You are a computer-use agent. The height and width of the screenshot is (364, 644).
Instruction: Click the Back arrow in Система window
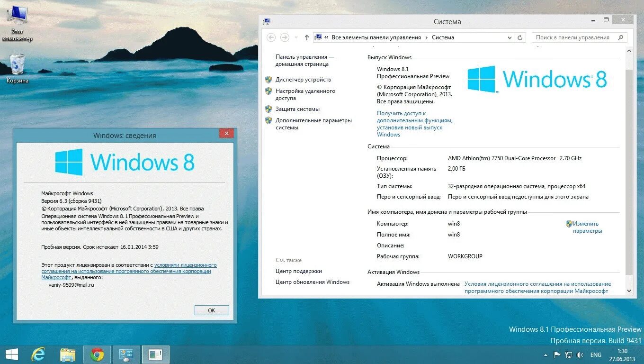tap(271, 37)
